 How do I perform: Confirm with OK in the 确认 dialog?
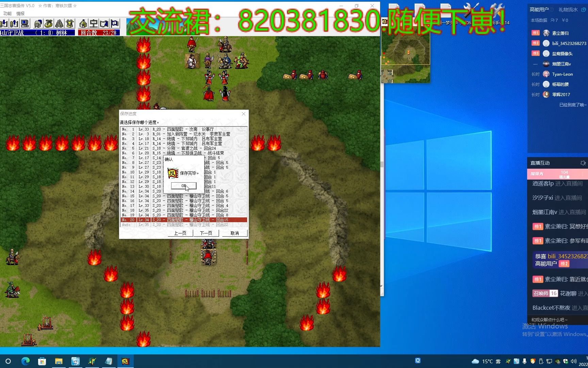click(x=184, y=186)
